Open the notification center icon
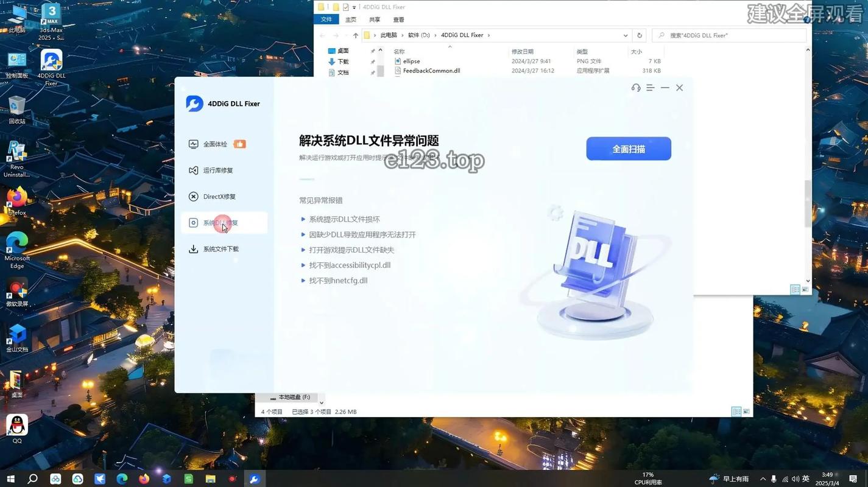Viewport: 868px width, 487px height. (x=853, y=479)
